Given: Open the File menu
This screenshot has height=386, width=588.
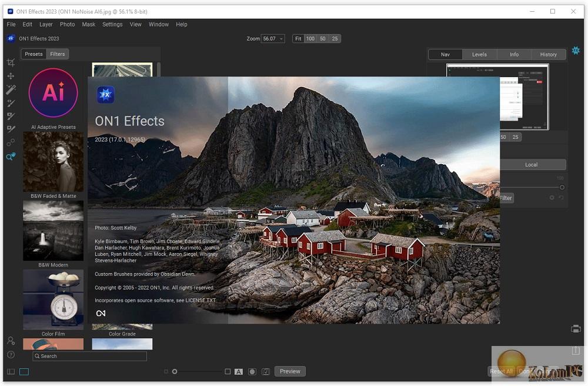Looking at the screenshot, I should pyautogui.click(x=11, y=24).
